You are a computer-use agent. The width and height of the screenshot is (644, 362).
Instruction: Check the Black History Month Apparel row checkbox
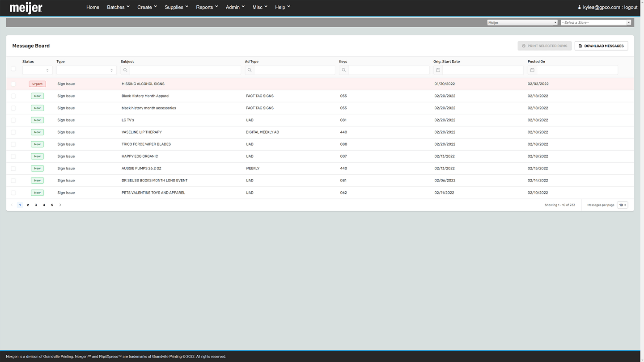coord(13,96)
